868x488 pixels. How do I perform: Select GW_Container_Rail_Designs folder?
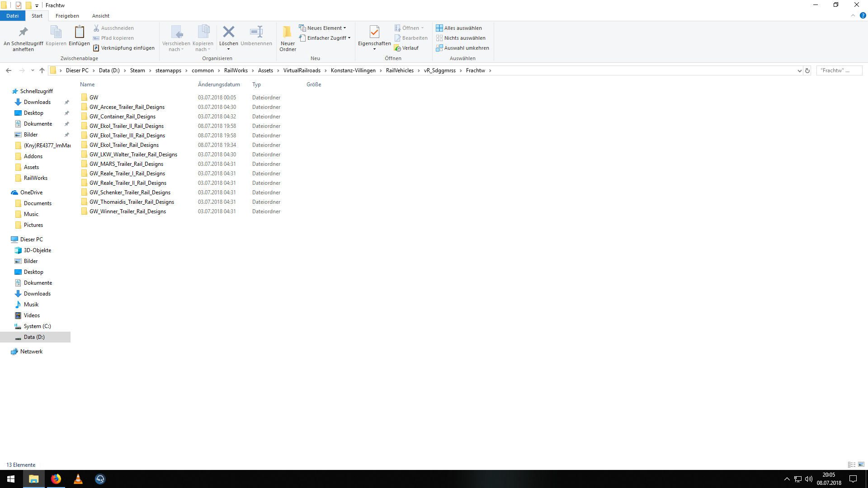[122, 117]
